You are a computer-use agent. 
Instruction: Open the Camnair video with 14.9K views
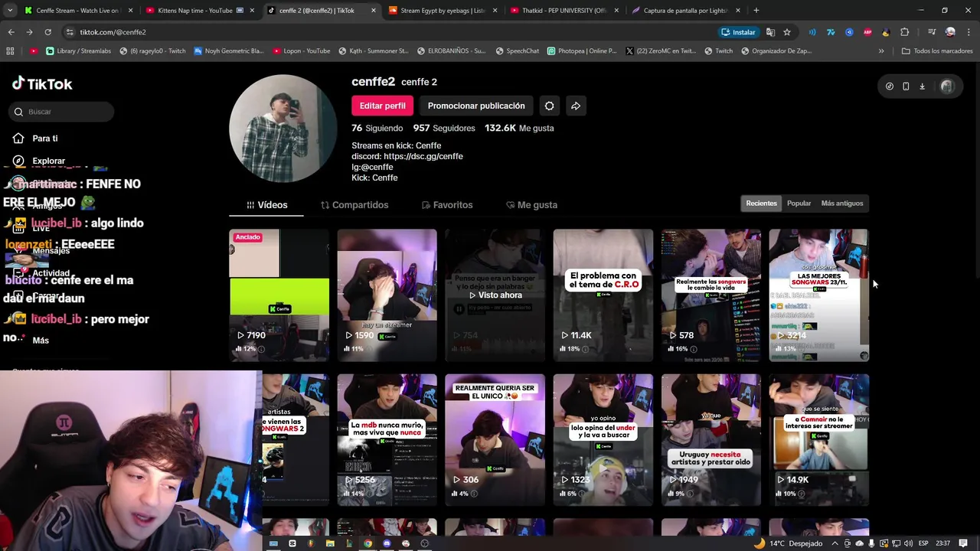coord(819,440)
